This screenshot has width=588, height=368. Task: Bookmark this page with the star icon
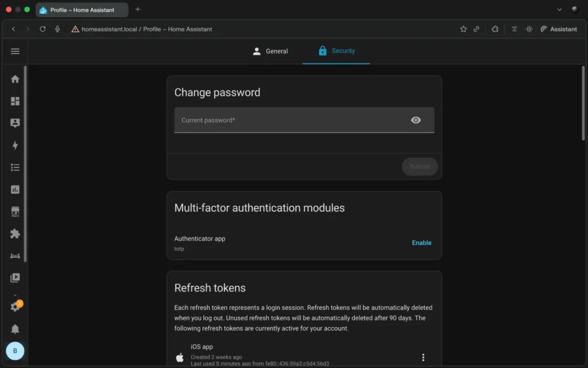(x=463, y=29)
